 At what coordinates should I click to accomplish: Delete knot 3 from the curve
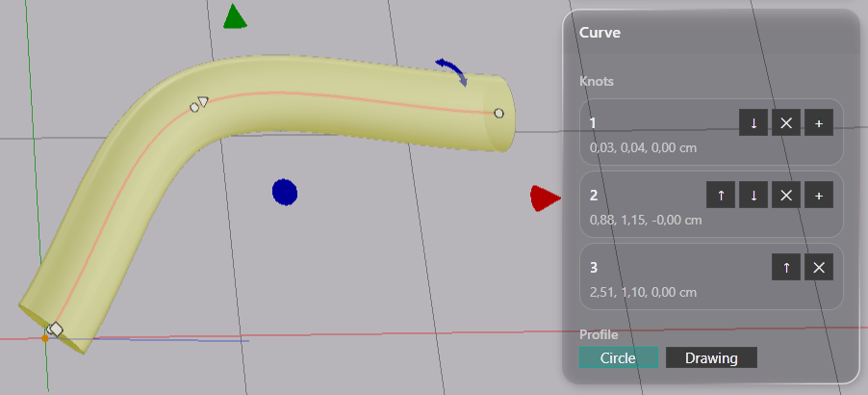click(x=819, y=268)
